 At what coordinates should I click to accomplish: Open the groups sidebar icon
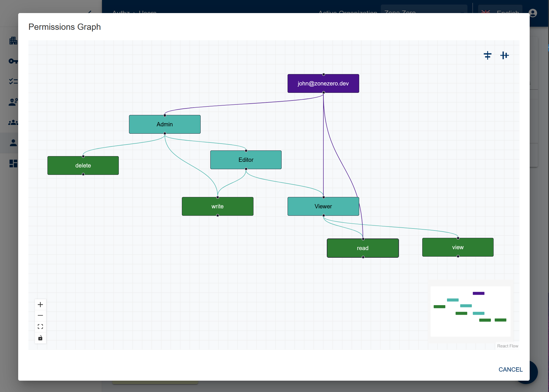[x=13, y=122]
